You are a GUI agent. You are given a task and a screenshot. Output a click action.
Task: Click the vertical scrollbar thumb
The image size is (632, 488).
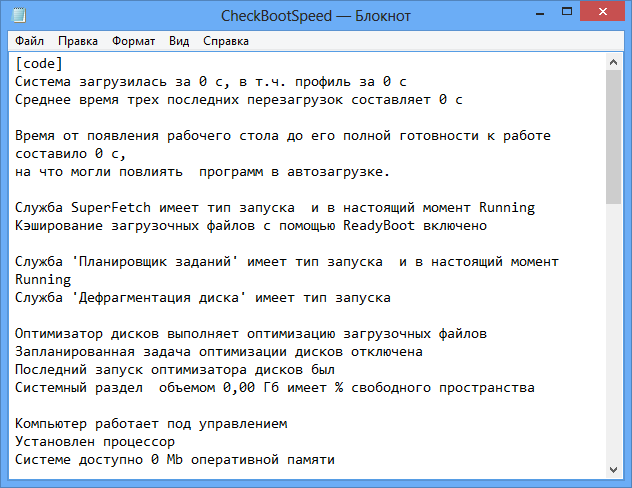pyautogui.click(x=613, y=137)
